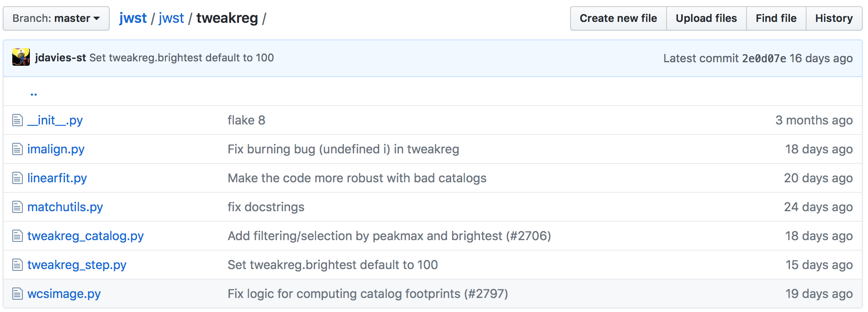The image size is (868, 312).
Task: Click the file icon next to tweakreg_step.py
Action: click(17, 265)
